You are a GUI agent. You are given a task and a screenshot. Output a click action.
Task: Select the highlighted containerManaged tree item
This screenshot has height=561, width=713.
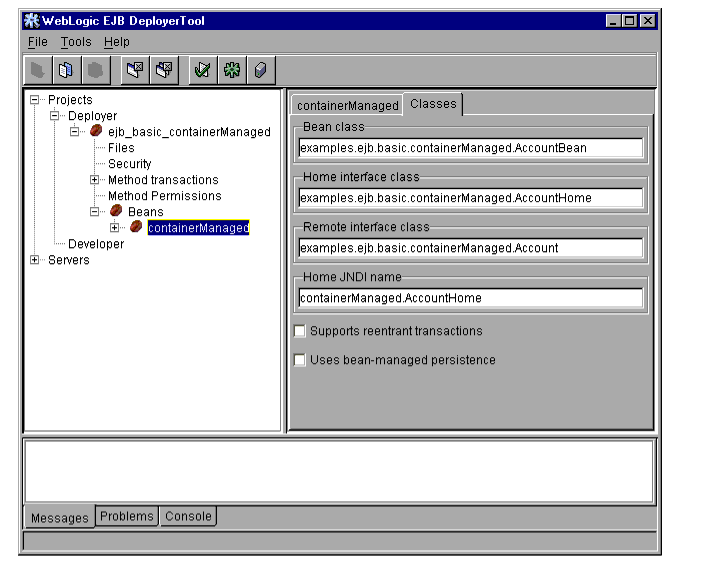tap(199, 227)
